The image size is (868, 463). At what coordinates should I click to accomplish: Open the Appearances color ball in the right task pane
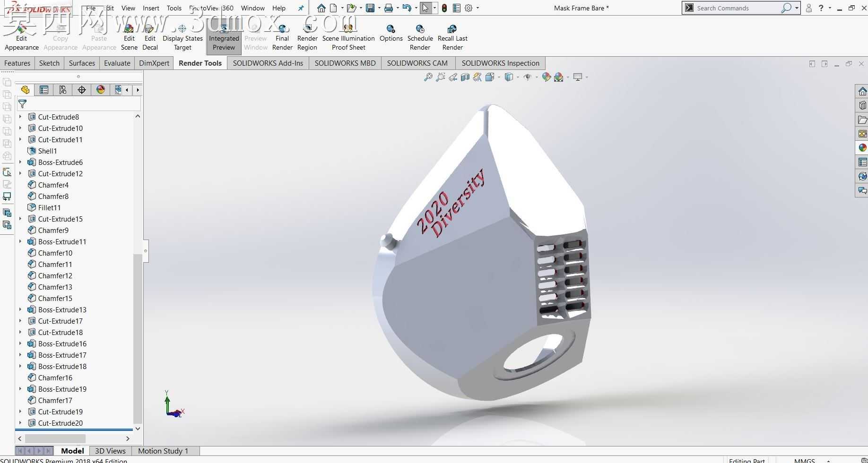tap(862, 148)
